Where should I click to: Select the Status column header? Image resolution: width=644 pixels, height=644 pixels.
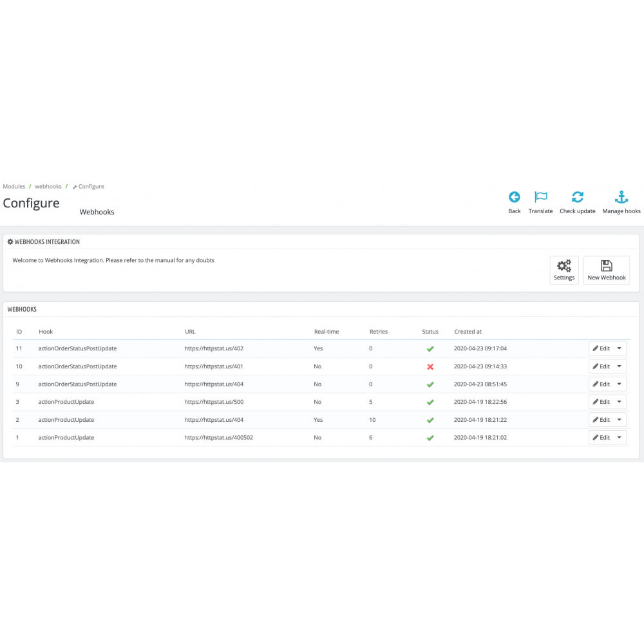430,332
